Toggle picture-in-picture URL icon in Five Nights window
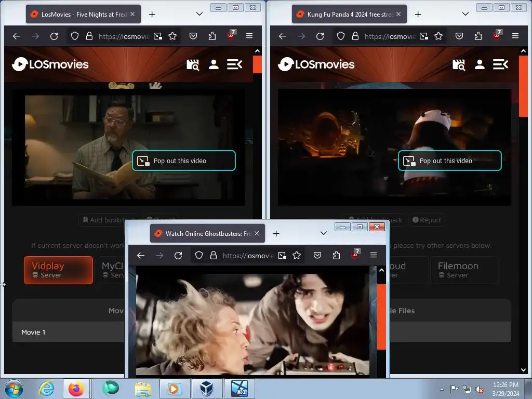The height and width of the screenshot is (399, 532). click(x=158, y=36)
